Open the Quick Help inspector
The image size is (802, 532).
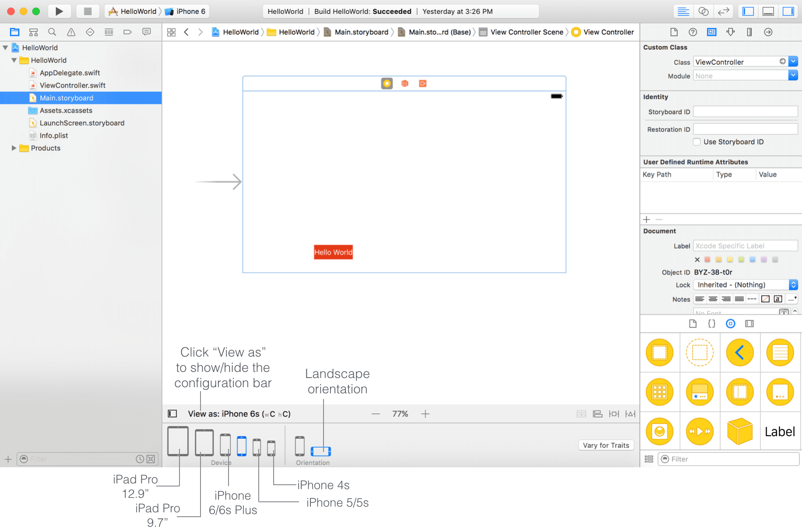693,32
